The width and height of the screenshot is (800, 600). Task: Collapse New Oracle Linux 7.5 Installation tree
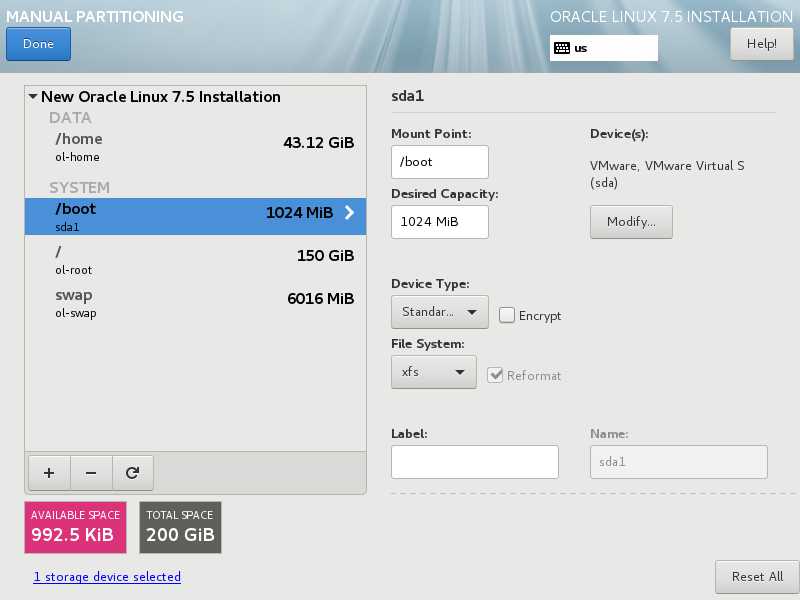(x=33, y=96)
